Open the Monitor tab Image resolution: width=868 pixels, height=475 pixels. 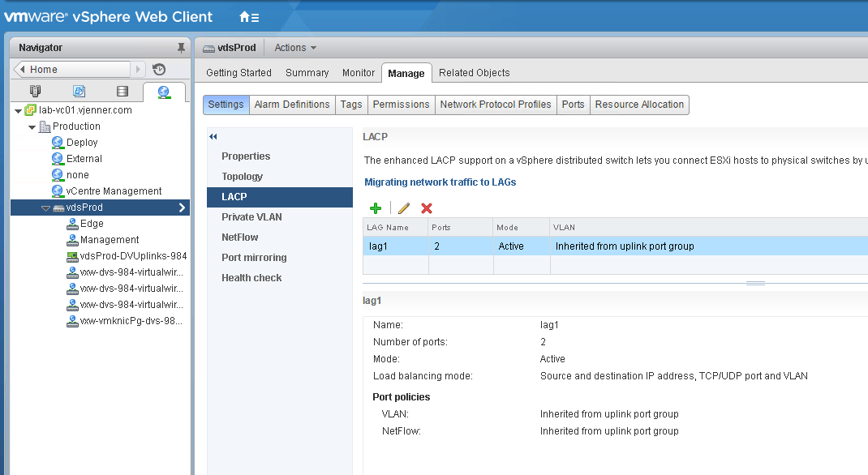click(359, 72)
